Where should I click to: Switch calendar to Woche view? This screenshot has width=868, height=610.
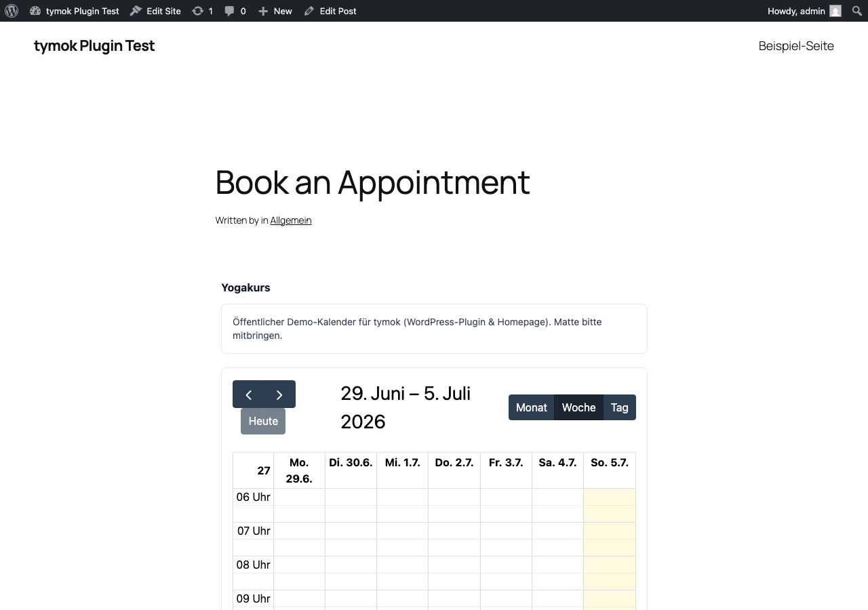(578, 407)
